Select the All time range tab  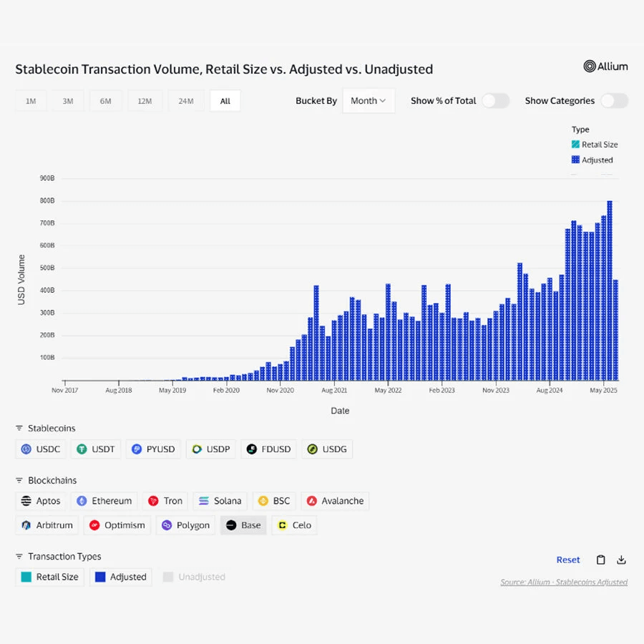coord(225,101)
